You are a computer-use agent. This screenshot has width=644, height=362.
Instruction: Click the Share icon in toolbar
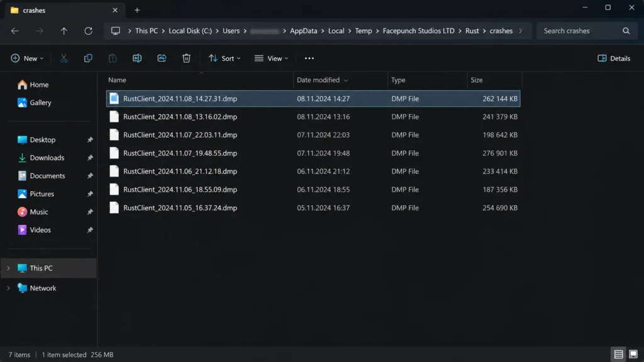coord(162,58)
